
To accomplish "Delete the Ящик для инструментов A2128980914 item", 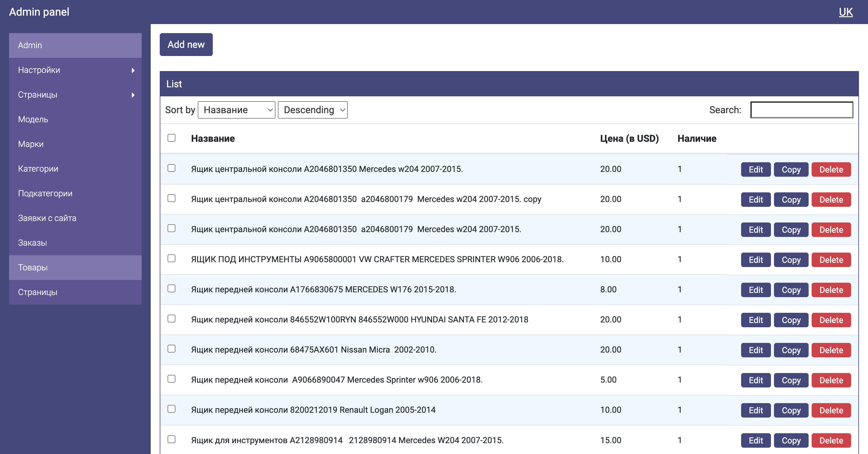I will pyautogui.click(x=831, y=440).
